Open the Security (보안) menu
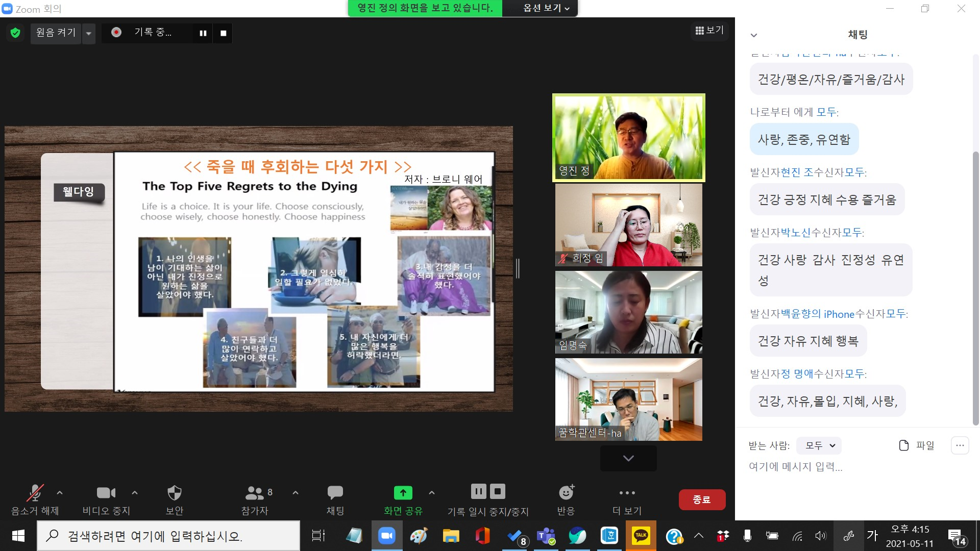The width and height of the screenshot is (980, 551). pos(175,500)
